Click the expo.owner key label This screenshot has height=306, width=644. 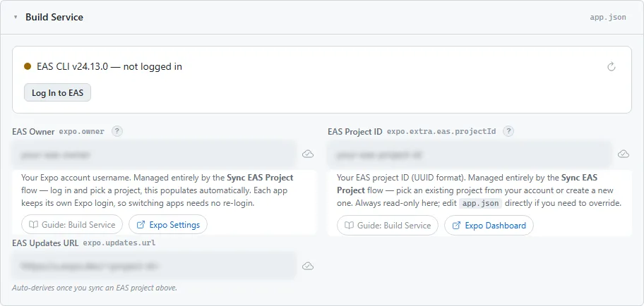pos(82,132)
